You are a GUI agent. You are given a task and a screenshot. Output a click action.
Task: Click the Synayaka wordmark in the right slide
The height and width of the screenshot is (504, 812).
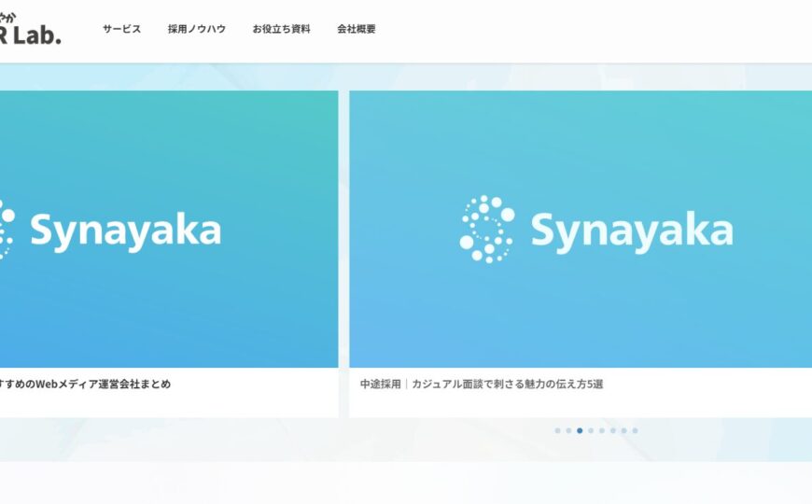(632, 232)
